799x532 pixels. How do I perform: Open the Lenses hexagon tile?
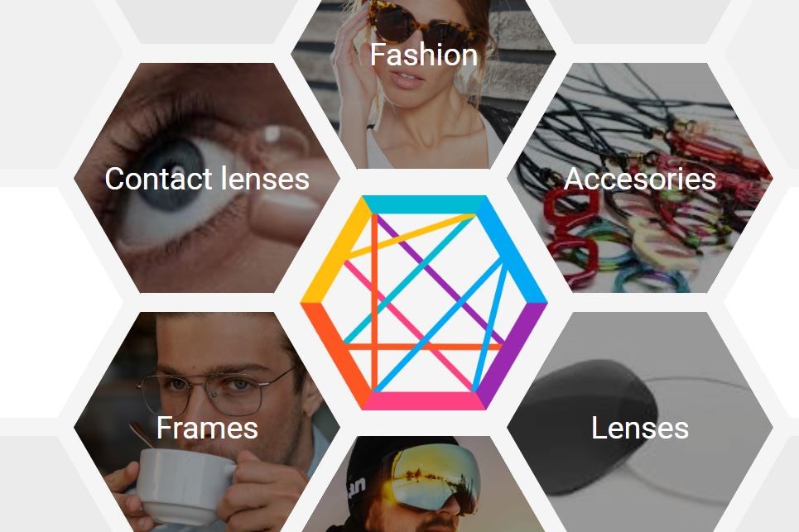[640, 422]
